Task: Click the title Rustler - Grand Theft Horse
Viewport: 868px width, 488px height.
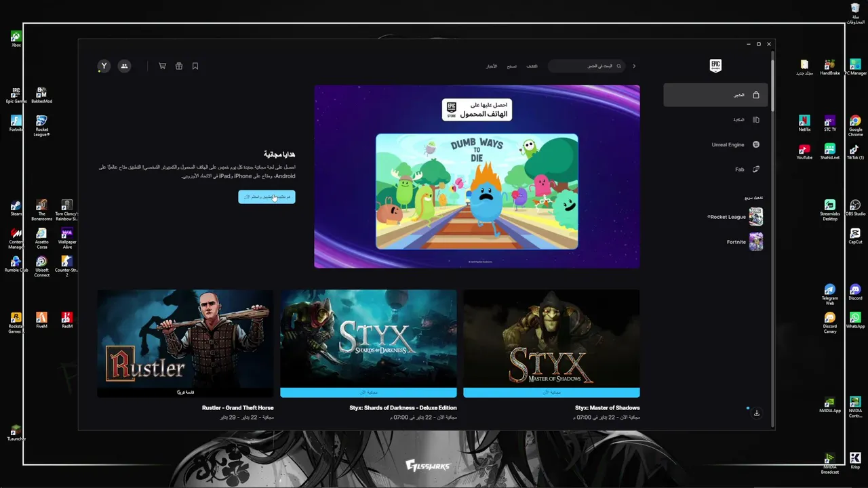Action: click(x=237, y=408)
